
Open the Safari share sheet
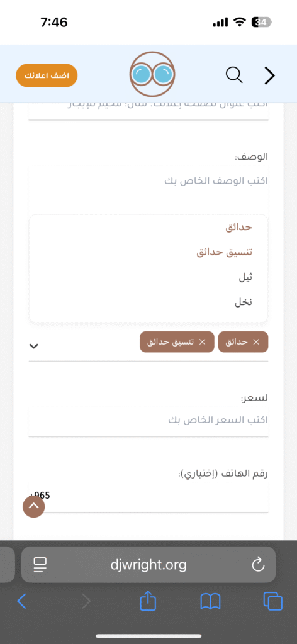click(148, 601)
